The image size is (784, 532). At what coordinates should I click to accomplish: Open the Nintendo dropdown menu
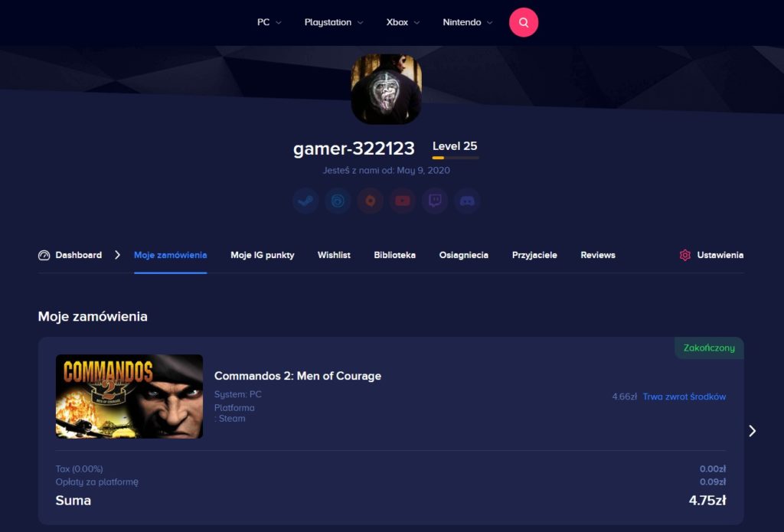coord(467,22)
